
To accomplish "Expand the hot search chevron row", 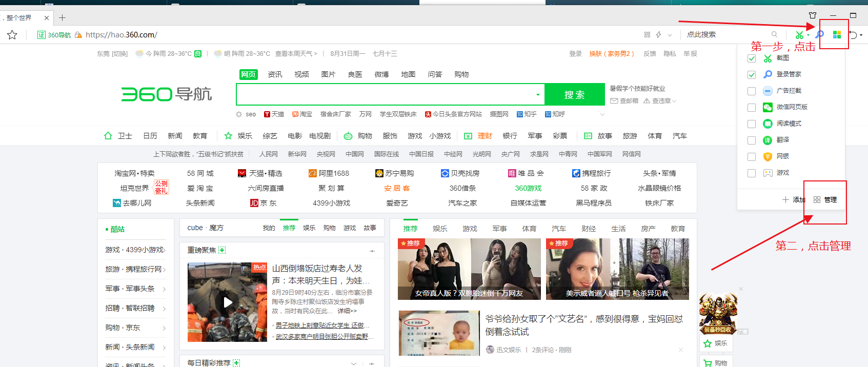I will [602, 114].
